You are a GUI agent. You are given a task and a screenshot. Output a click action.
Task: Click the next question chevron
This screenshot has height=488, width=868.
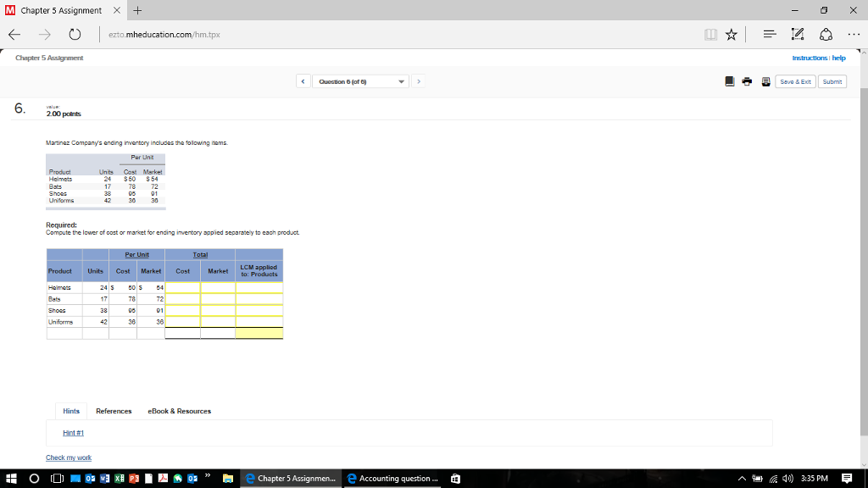click(x=417, y=80)
